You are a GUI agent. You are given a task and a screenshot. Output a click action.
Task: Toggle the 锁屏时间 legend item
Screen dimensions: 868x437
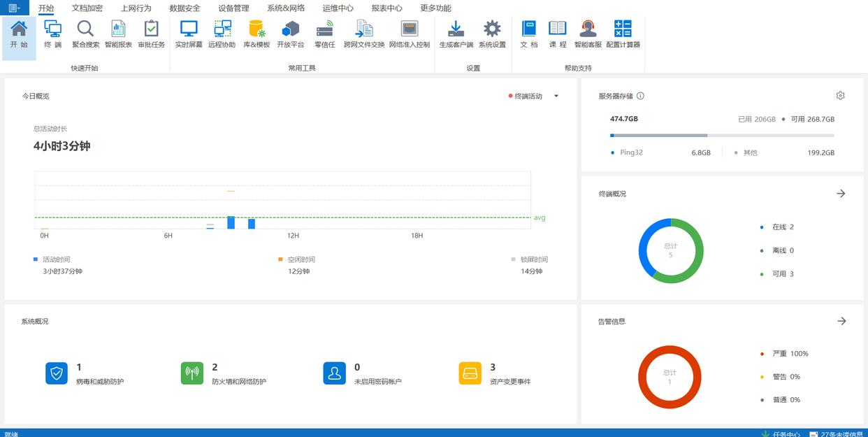tap(533, 259)
